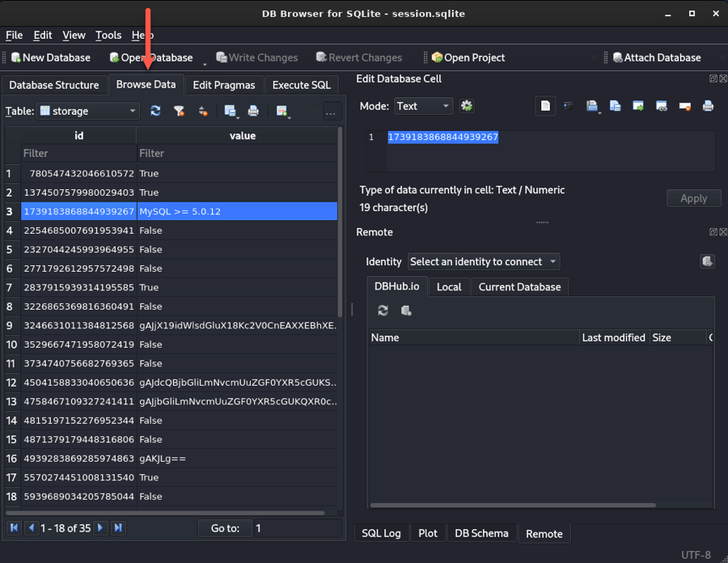Click the value column filter field
The image size is (728, 563).
click(237, 153)
